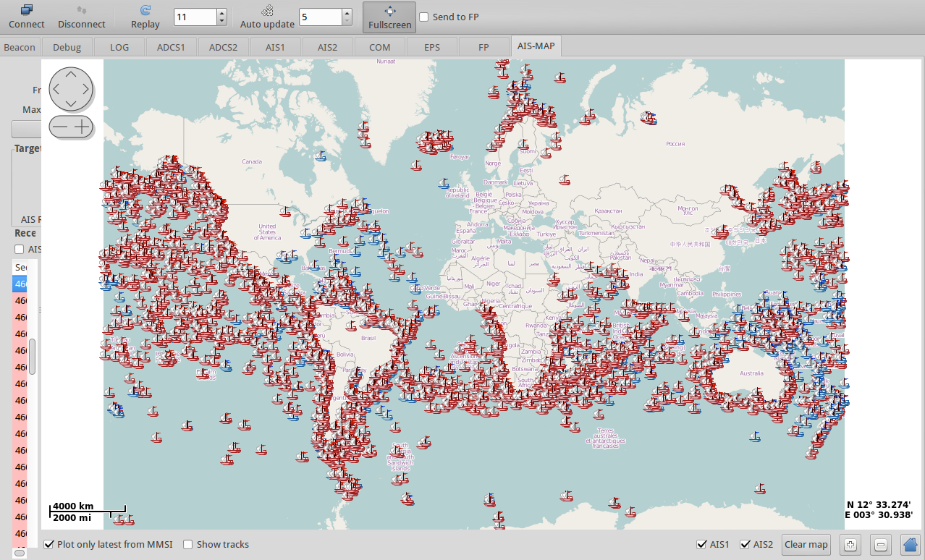This screenshot has width=925, height=560.
Task: Click the bottom bar zoom out button
Action: tap(881, 544)
